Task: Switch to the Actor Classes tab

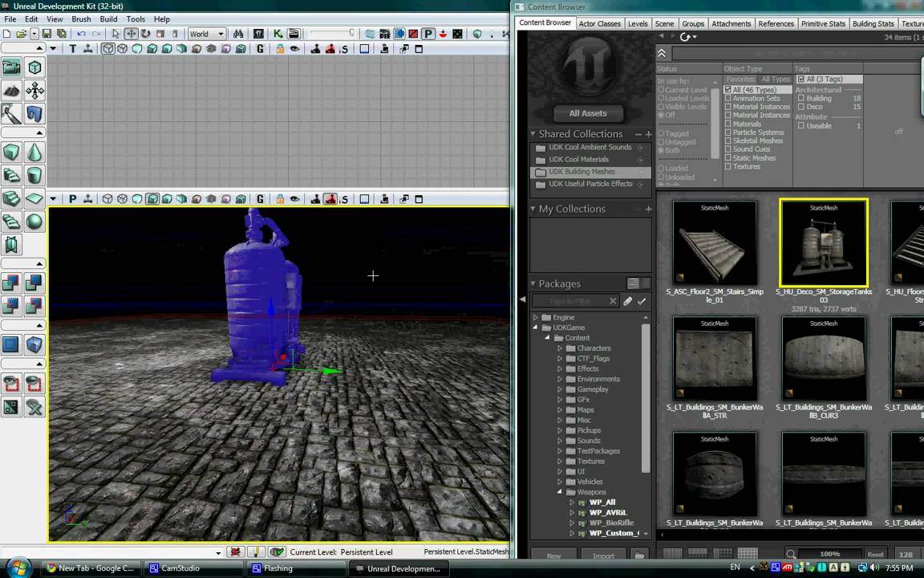Action: (599, 23)
